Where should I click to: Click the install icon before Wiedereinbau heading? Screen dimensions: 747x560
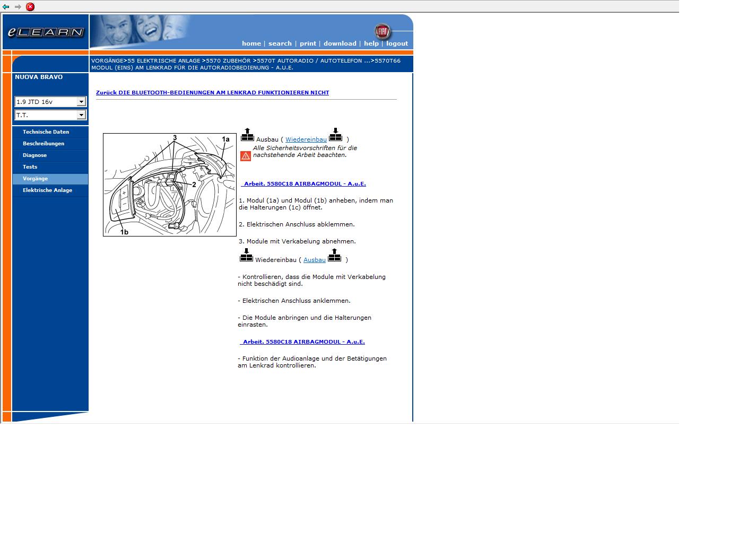pyautogui.click(x=246, y=256)
